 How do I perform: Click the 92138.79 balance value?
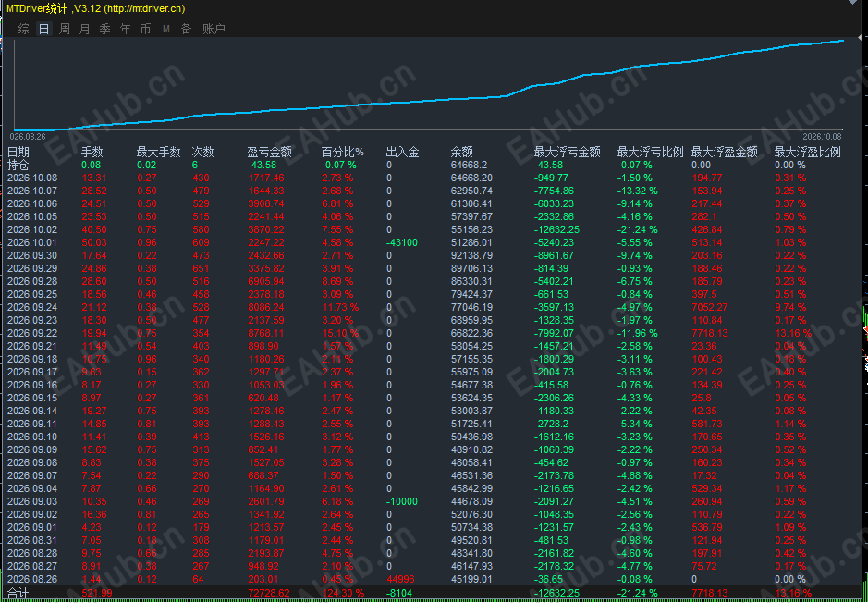[x=471, y=256]
